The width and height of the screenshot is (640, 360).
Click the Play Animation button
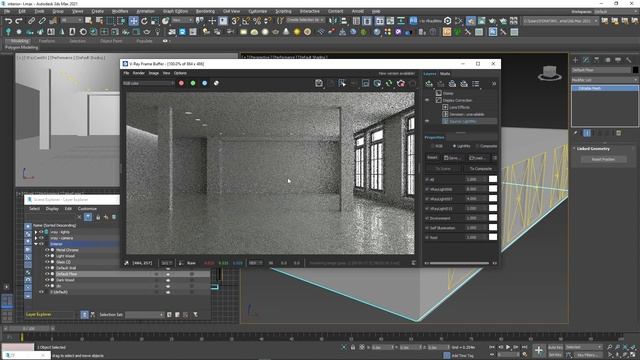(x=508, y=347)
